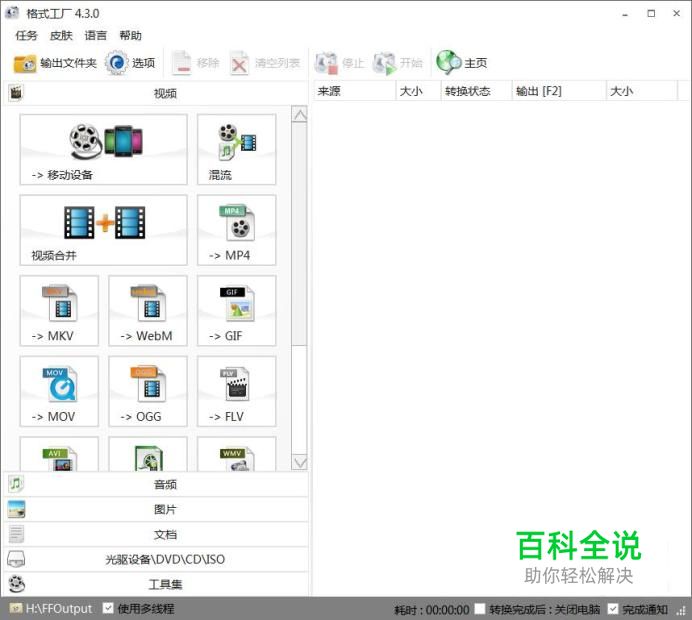Select the mobile device (移动设备) conversion tile
The width and height of the screenshot is (692, 620).
(x=103, y=149)
